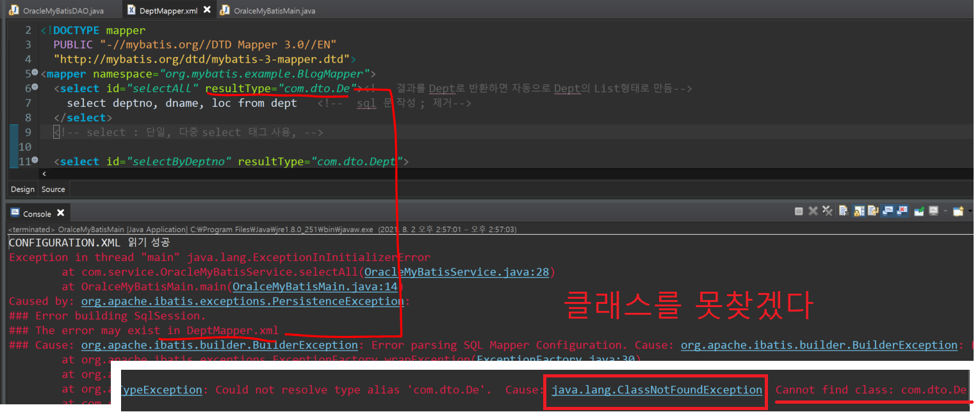The height and width of the screenshot is (412, 980).
Task: Click the "select deptno, dname, loc from dept" line
Action: click(182, 103)
